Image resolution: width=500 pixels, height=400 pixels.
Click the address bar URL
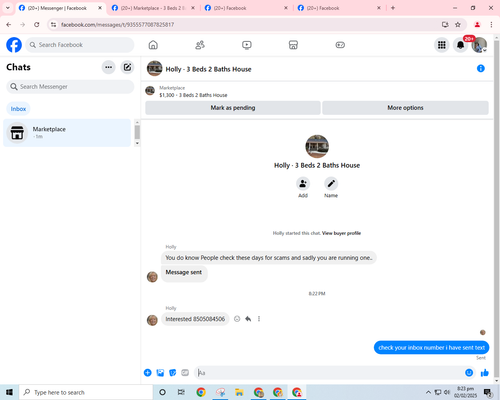(x=117, y=25)
